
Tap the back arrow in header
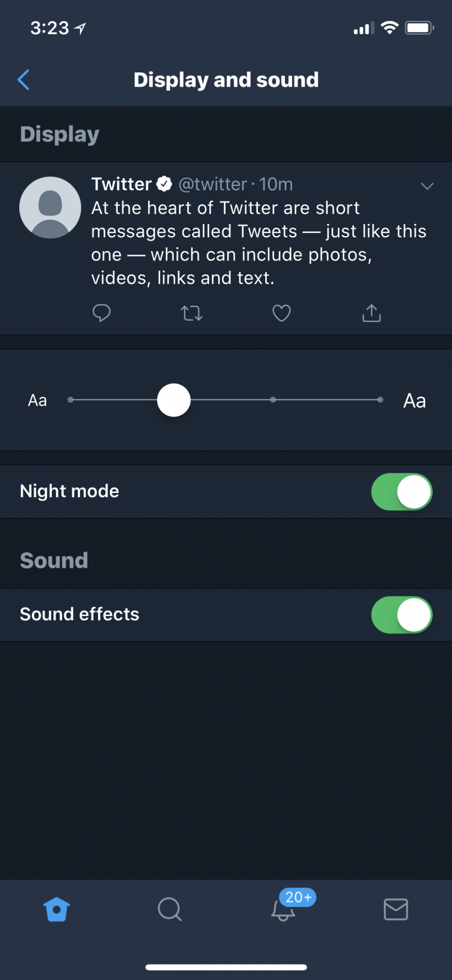[24, 80]
